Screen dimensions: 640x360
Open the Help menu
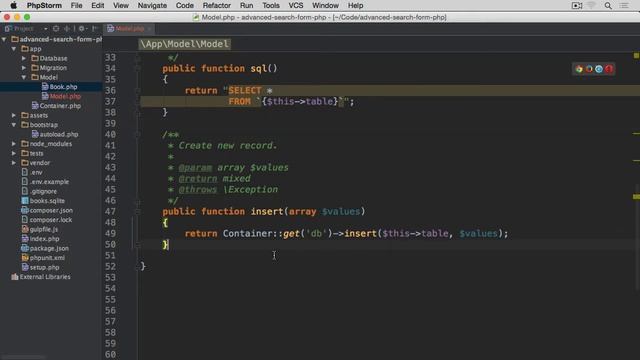click(355, 5)
